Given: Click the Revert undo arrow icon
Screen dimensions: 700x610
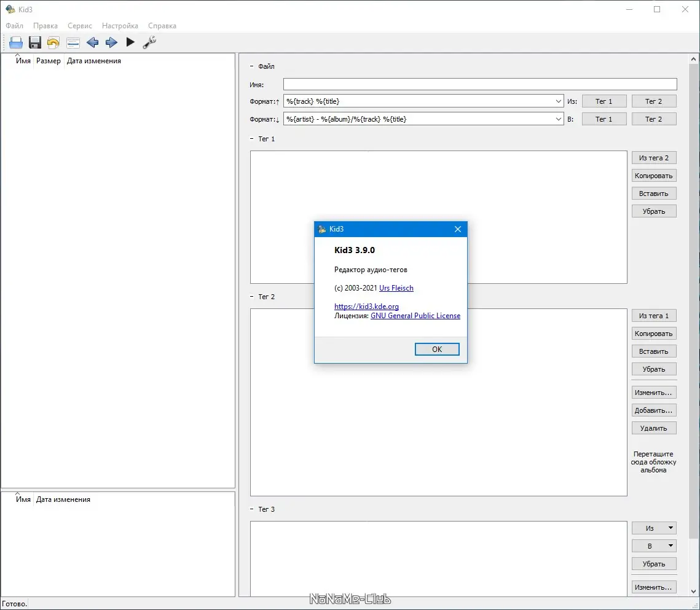Looking at the screenshot, I should click(53, 42).
